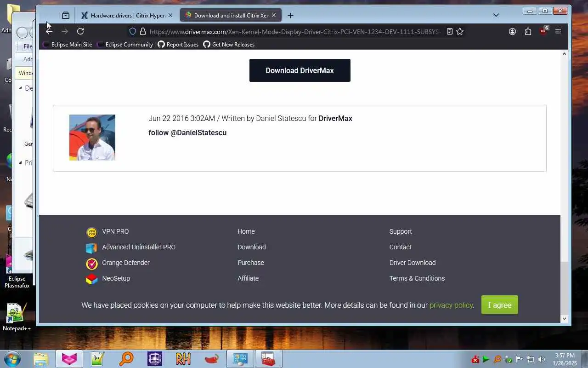588x368 pixels.
Task: Toggle reader view for this page
Action: [x=450, y=31]
